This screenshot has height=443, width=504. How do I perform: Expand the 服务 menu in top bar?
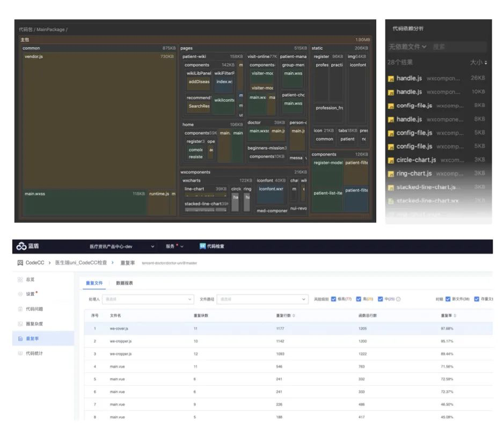(x=174, y=246)
